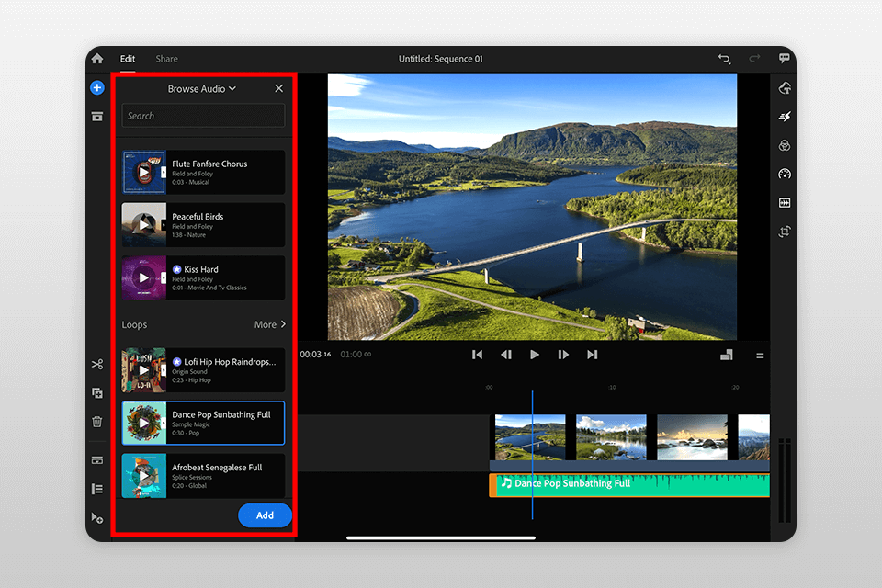Select the Lofi Hip Hop Raindrops title
The width and height of the screenshot is (882, 588).
(x=230, y=362)
